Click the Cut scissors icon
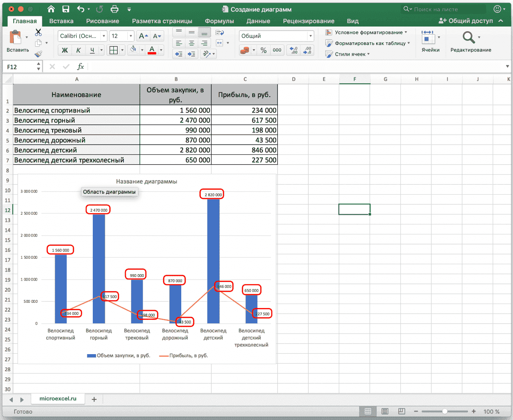This screenshot has width=513, height=420. [38, 32]
